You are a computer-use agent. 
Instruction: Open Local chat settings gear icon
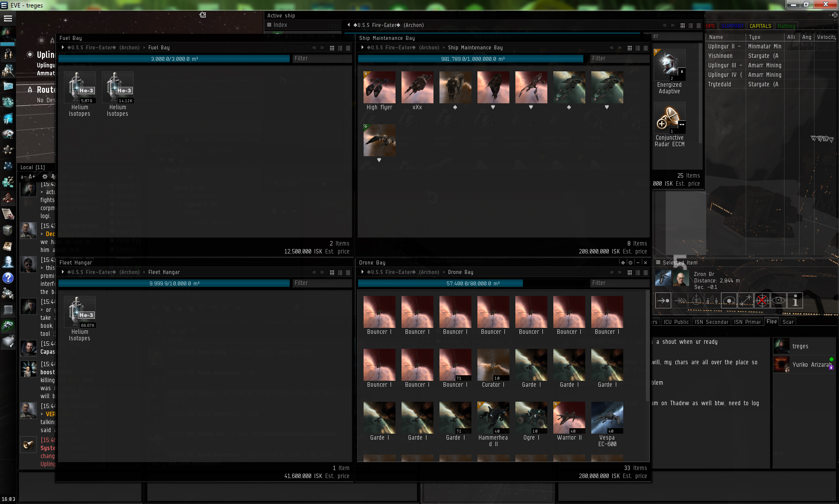pos(45,177)
